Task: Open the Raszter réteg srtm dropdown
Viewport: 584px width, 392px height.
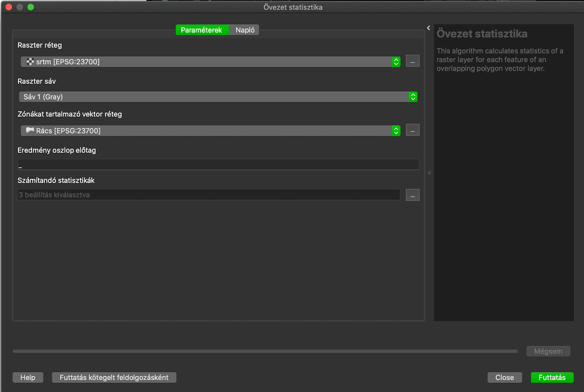Action: [x=210, y=62]
